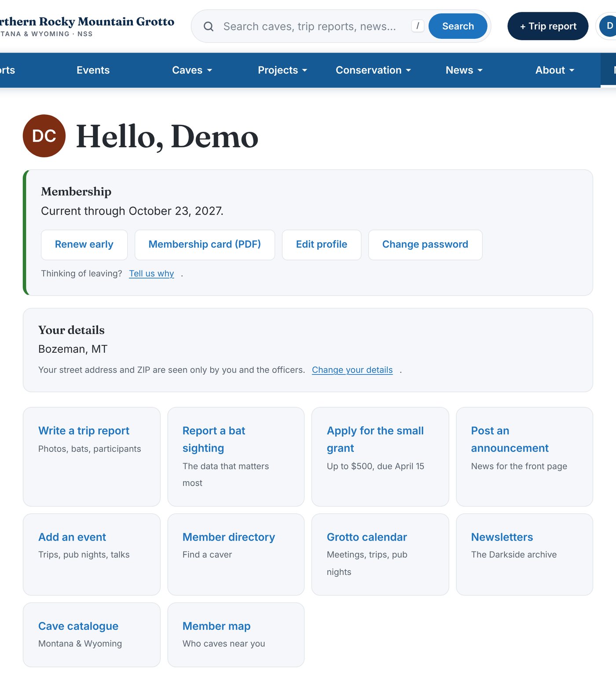Open the Report a bat sighting card
This screenshot has width=616, height=676.
(x=236, y=457)
